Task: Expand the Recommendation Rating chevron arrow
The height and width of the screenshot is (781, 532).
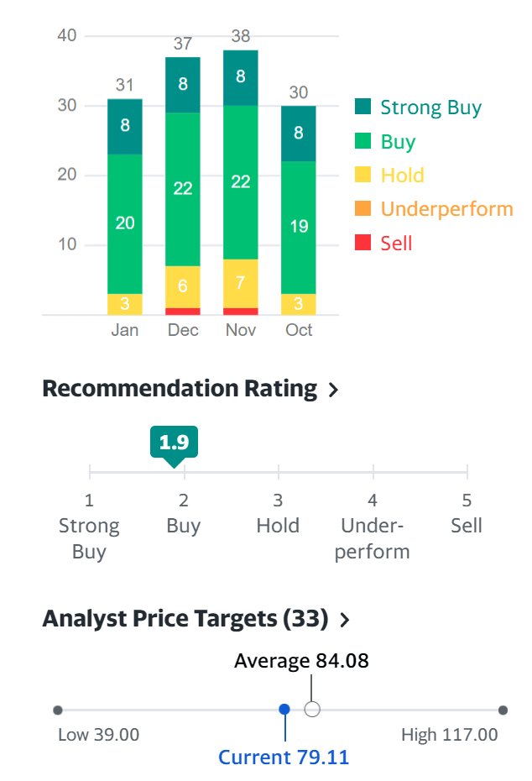Action: click(333, 390)
